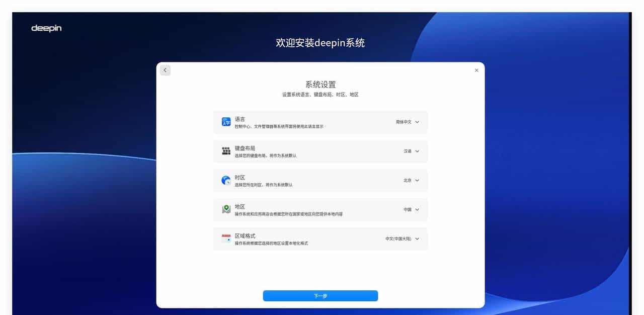Click the 下一步 next button
The height and width of the screenshot is (315, 644).
point(320,295)
